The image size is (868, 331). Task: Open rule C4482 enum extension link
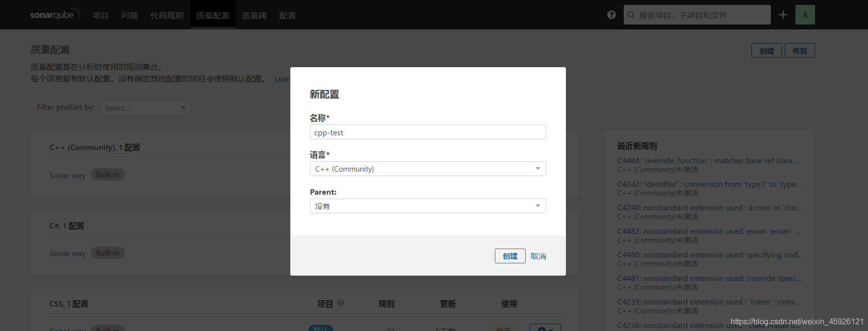coord(709,231)
